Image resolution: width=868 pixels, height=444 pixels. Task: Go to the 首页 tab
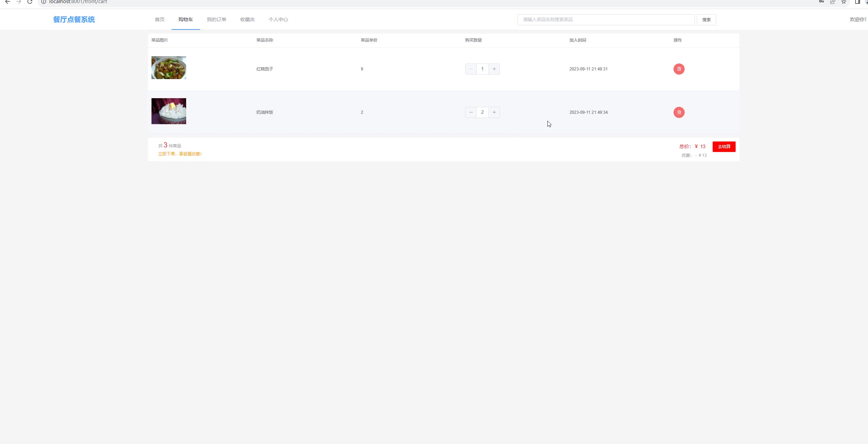click(x=159, y=19)
